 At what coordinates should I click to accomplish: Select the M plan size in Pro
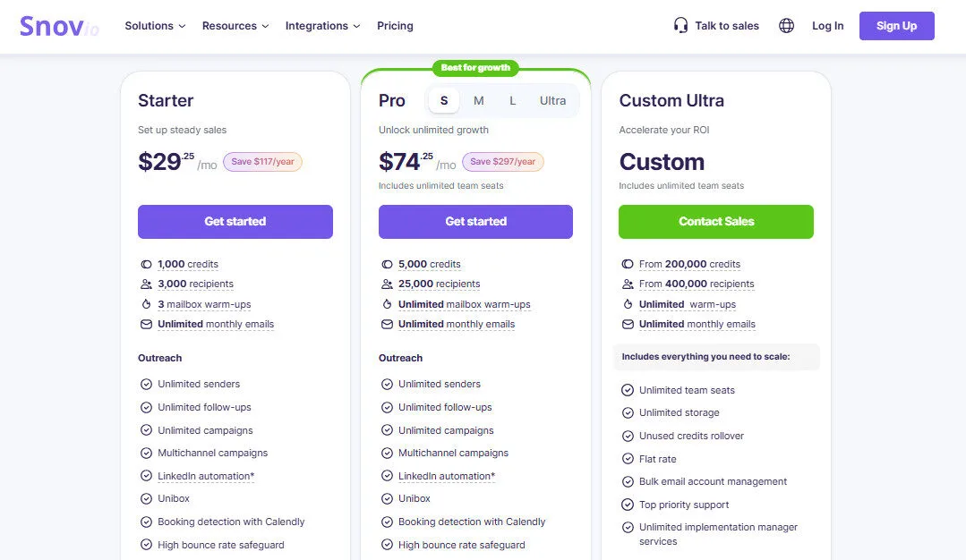pyautogui.click(x=478, y=100)
